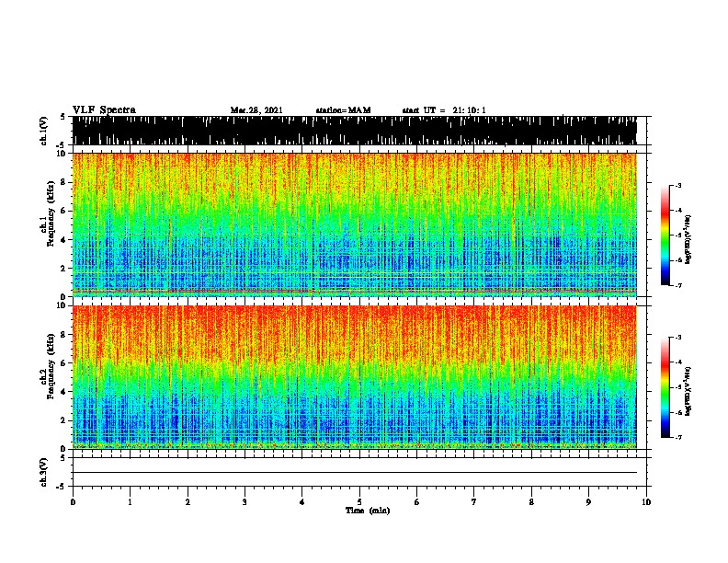The height and width of the screenshot is (563, 728).
Task: Select the date text "Mar.28, 2021"
Action: pos(256,110)
